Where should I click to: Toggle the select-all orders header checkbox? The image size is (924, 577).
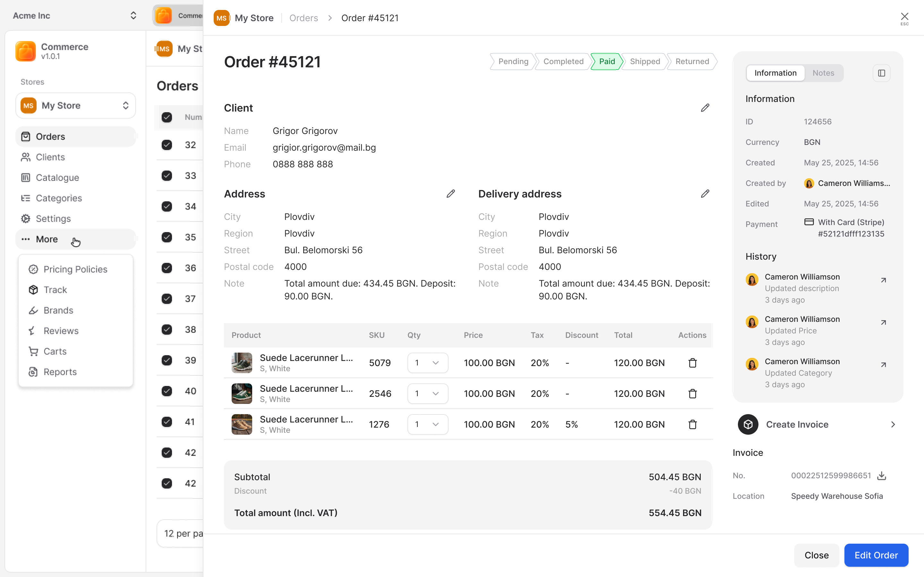167,117
